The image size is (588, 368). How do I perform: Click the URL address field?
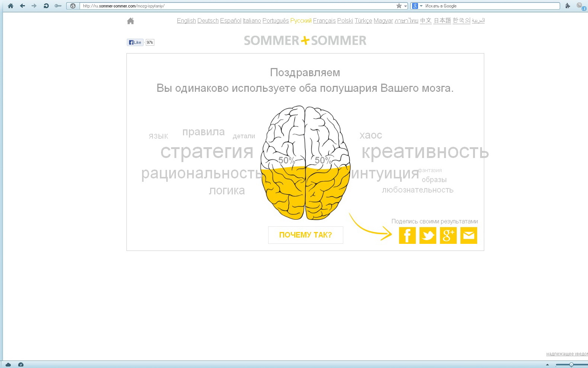coord(238,6)
